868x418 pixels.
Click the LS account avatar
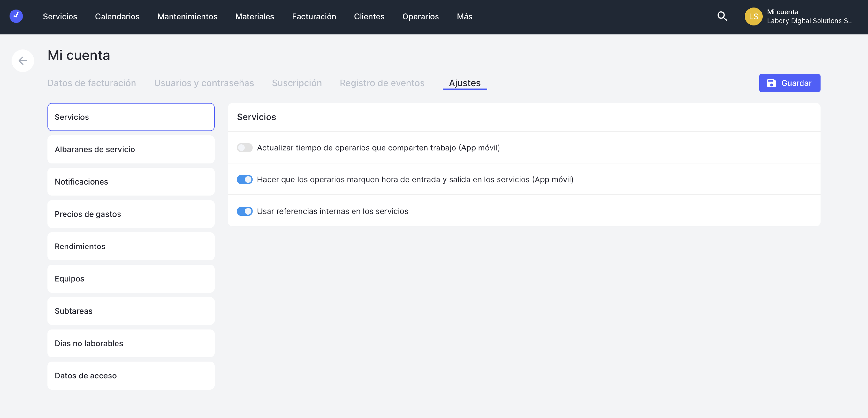click(753, 16)
